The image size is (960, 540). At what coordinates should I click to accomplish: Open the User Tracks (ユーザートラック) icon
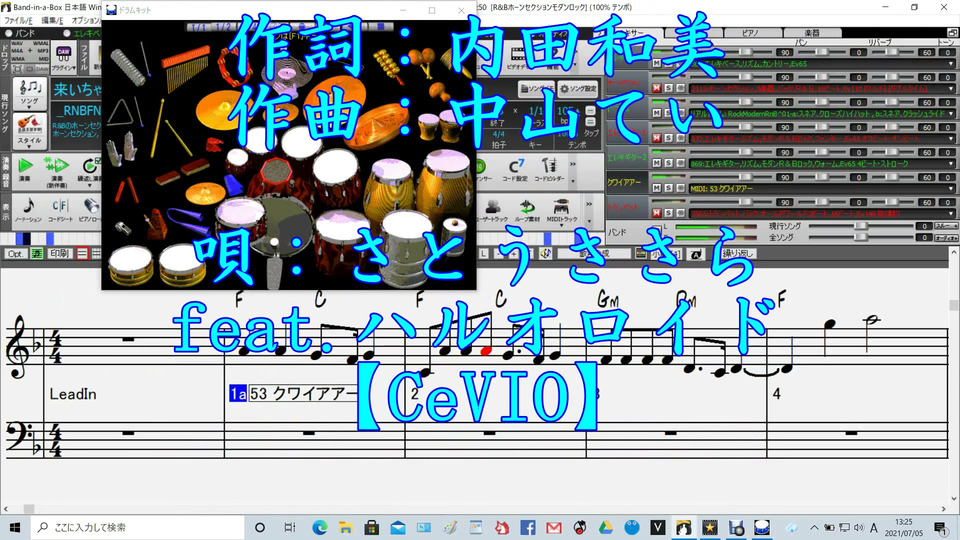(492, 210)
